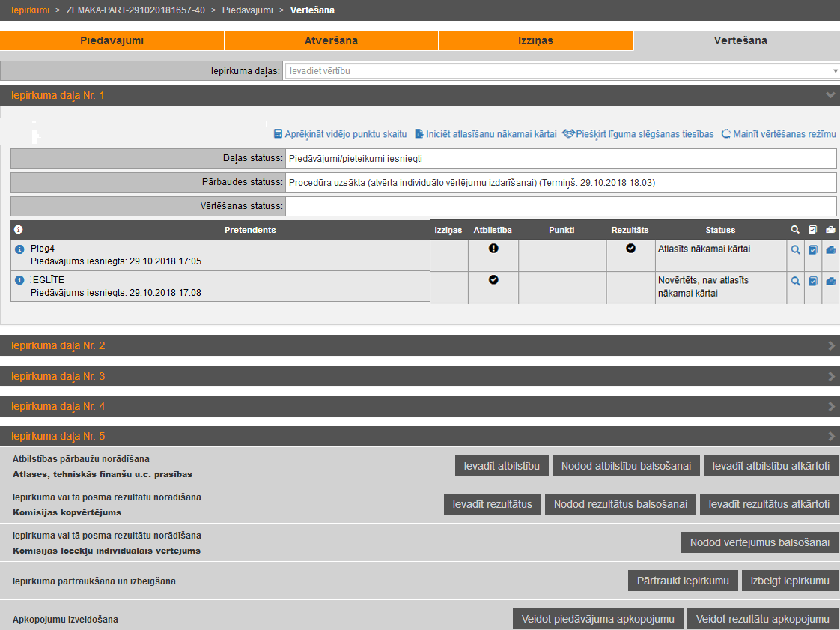Click the checklist icon in Pieg4 row
The image size is (840, 630).
pos(813,250)
